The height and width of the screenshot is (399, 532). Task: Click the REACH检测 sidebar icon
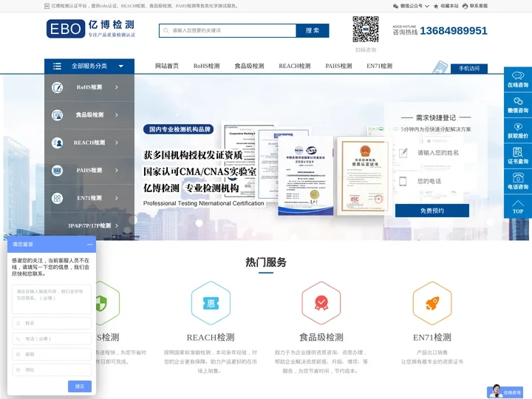[x=58, y=143]
